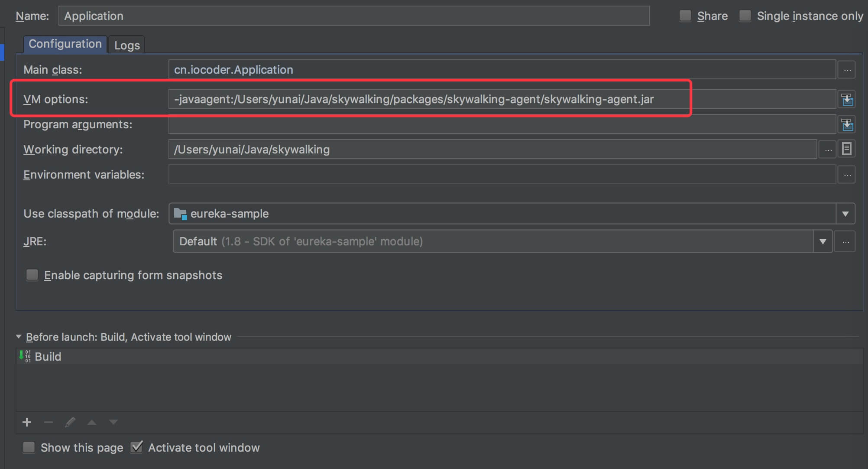Collapse the Before launch section
The height and width of the screenshot is (469, 868).
(x=19, y=337)
